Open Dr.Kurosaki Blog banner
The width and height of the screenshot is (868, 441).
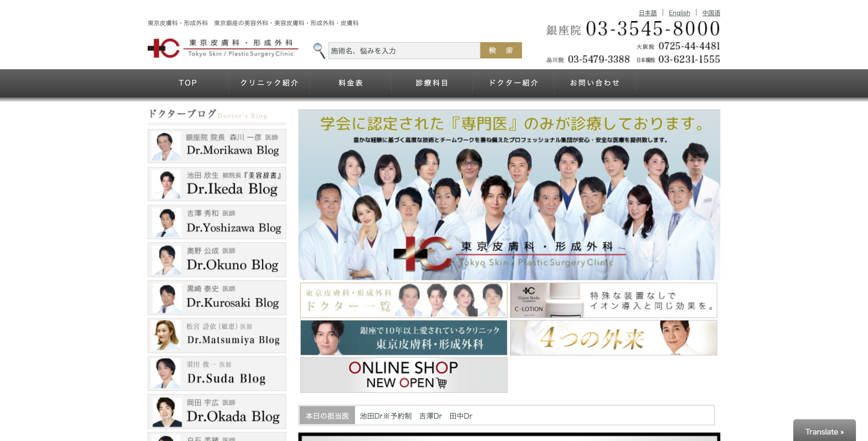(x=217, y=298)
